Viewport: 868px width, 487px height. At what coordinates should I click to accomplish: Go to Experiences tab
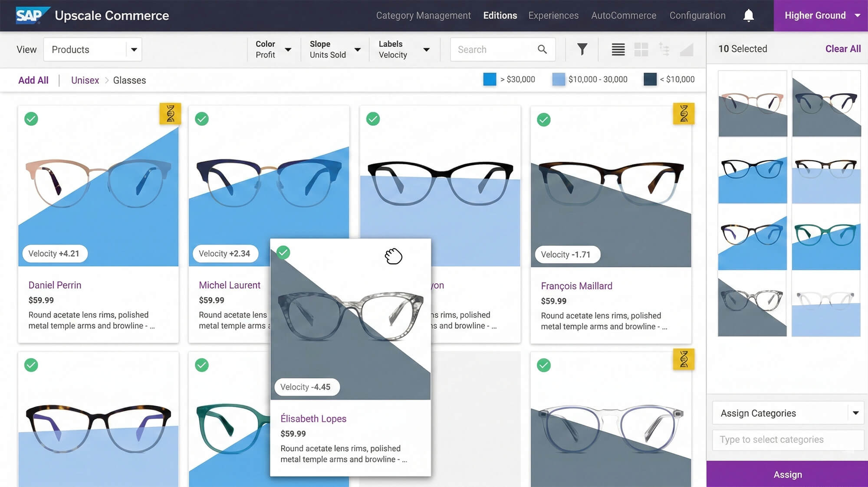tap(553, 16)
